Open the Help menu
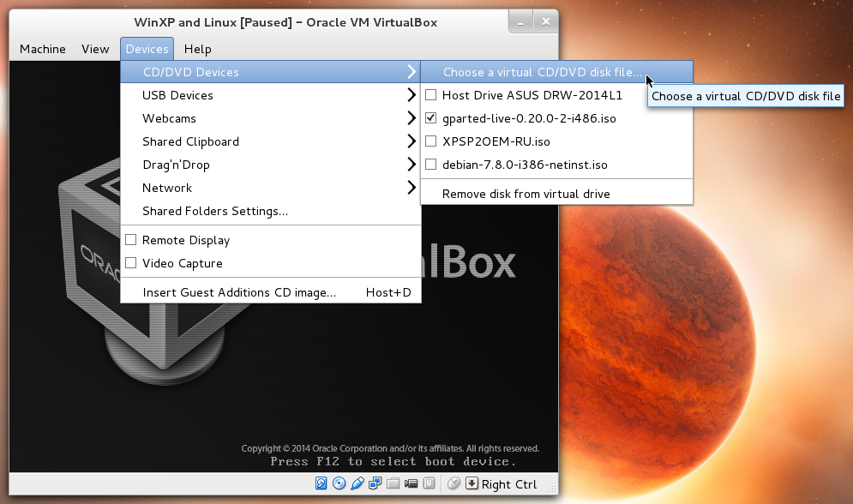This screenshot has width=853, height=504. point(197,49)
